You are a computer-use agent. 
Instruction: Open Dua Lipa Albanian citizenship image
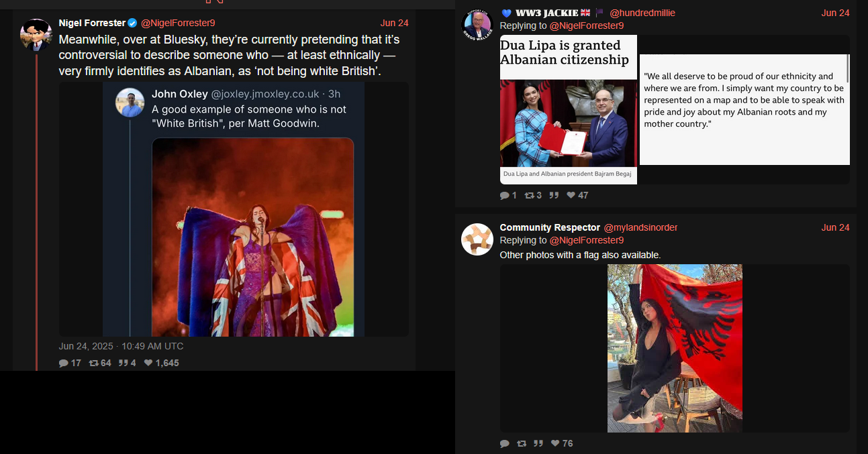click(x=675, y=110)
